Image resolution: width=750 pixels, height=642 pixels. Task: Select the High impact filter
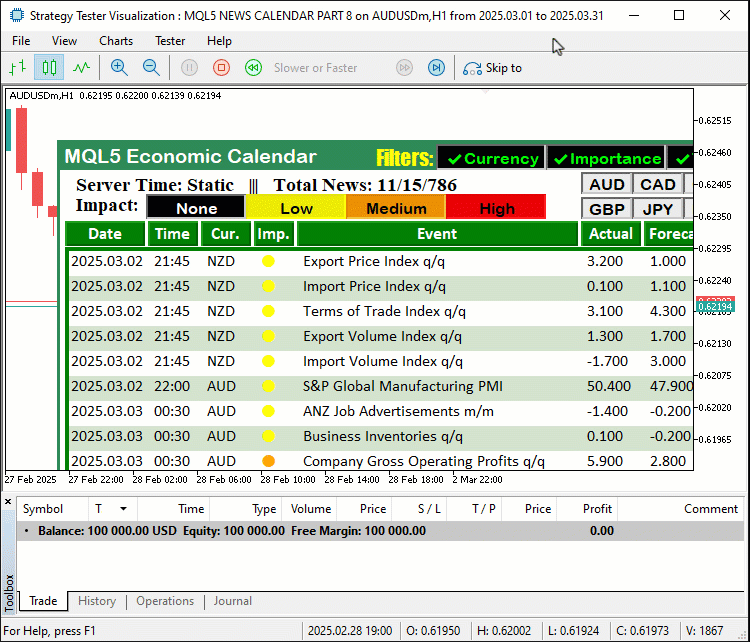496,208
